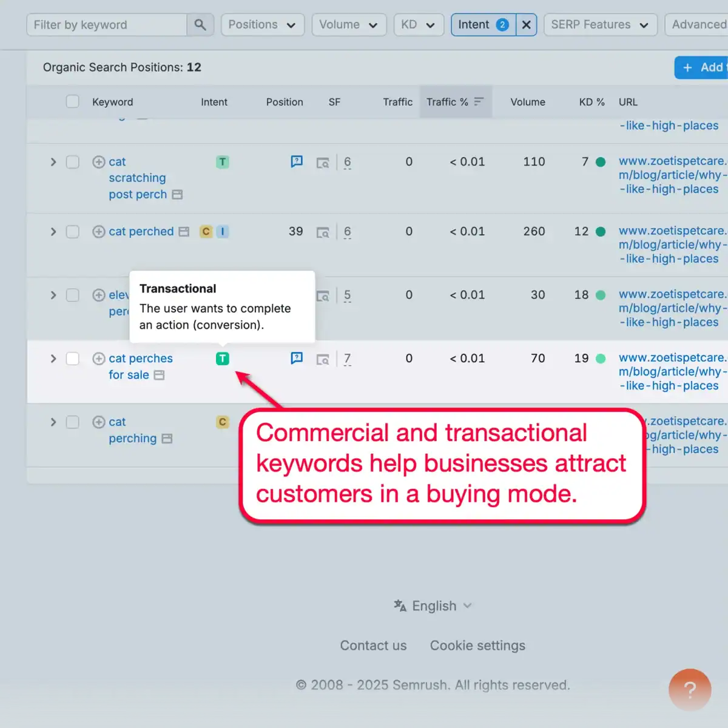This screenshot has width=728, height=728.
Task: Click the question-mark bubble icon for cat perches for sale
Action: pyautogui.click(x=297, y=359)
